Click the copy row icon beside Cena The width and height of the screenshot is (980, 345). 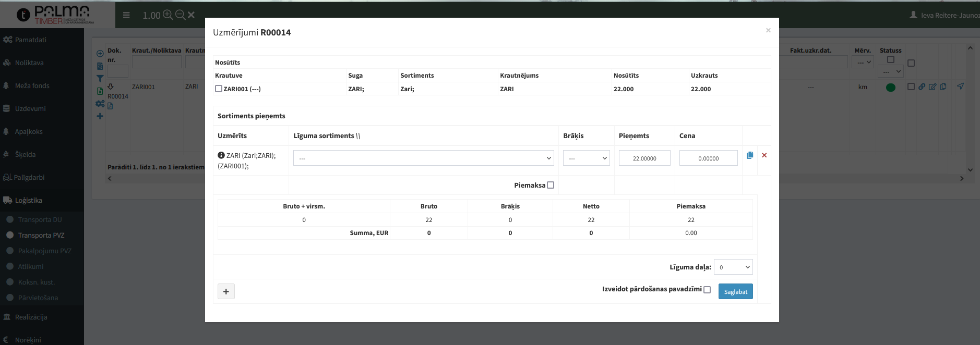[750, 155]
